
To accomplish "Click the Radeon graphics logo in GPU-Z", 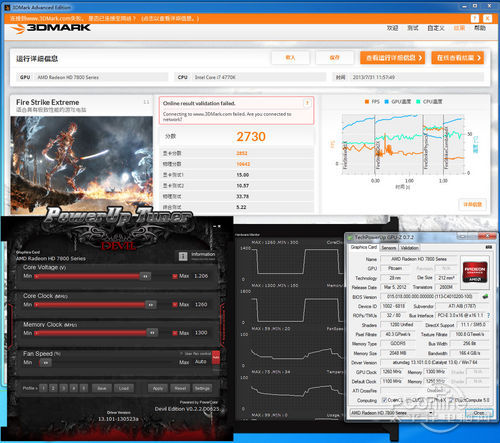I will coord(475,272).
